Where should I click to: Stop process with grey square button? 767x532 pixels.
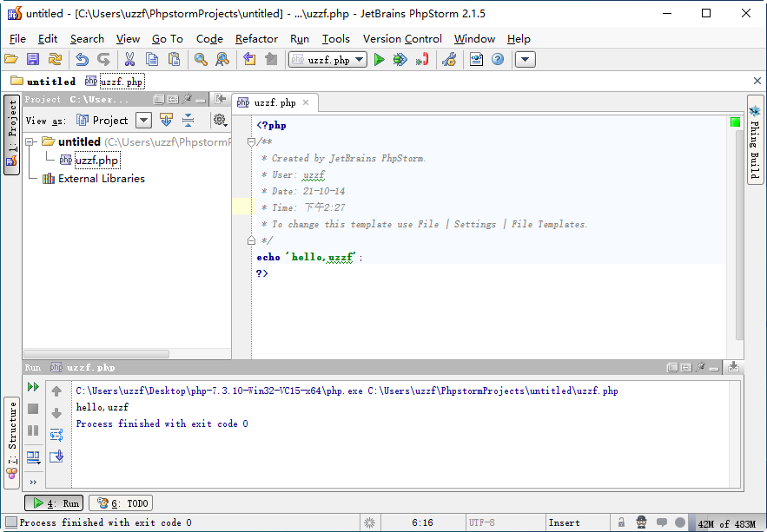pyautogui.click(x=33, y=409)
